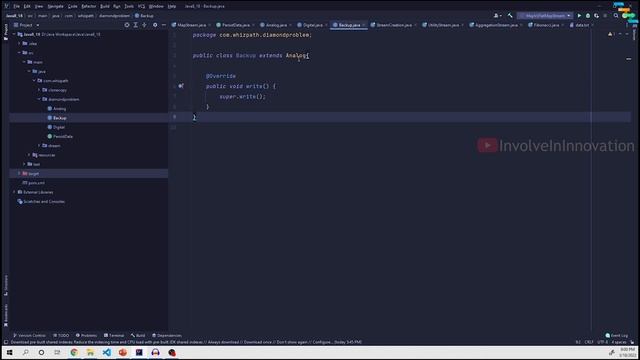Open Search Everywhere magnifier
640x360 pixels.
pos(616,16)
